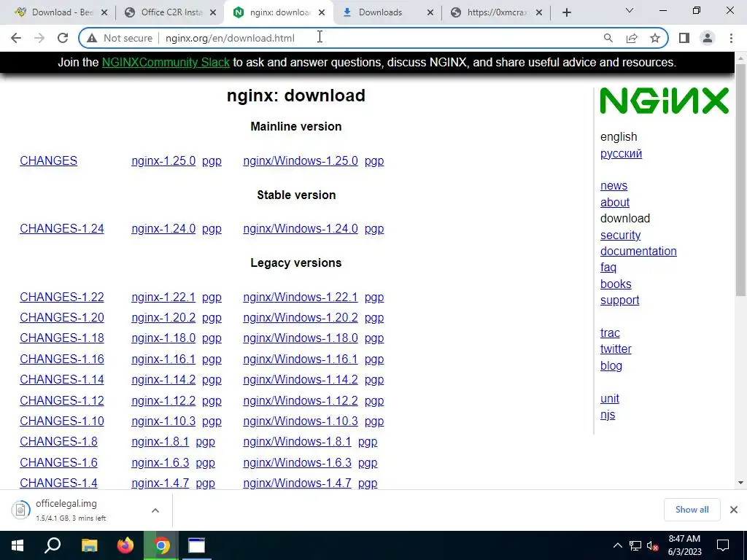This screenshot has height=560, width=747.
Task: Open the pgp link for nginx-1.10.3
Action: point(212,421)
